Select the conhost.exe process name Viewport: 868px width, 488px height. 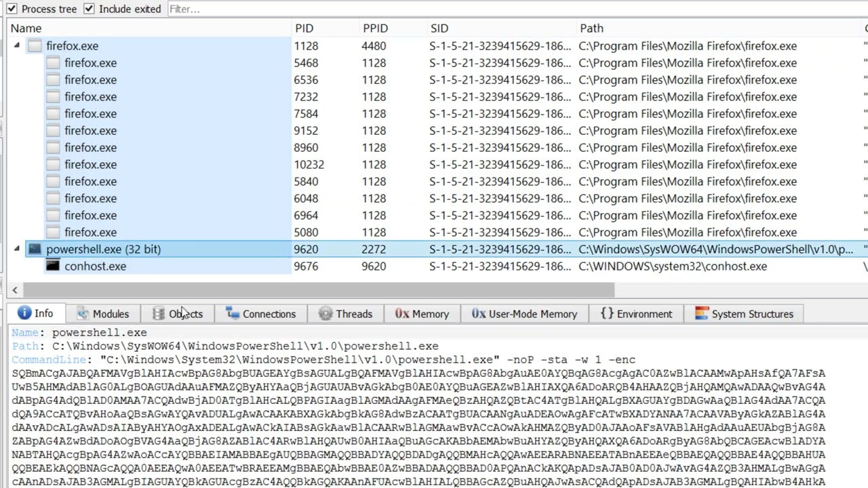point(95,266)
